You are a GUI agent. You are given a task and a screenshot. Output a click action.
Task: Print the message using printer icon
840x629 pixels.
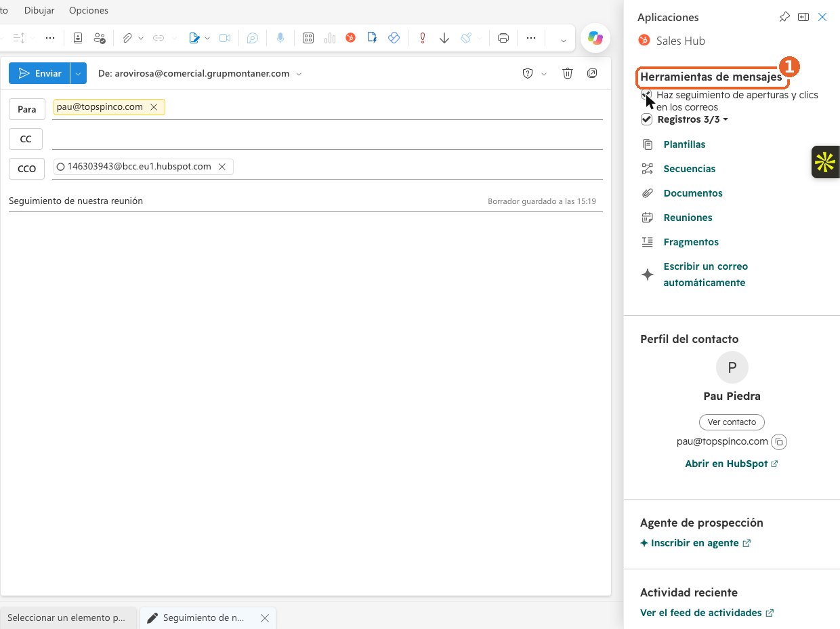[503, 38]
